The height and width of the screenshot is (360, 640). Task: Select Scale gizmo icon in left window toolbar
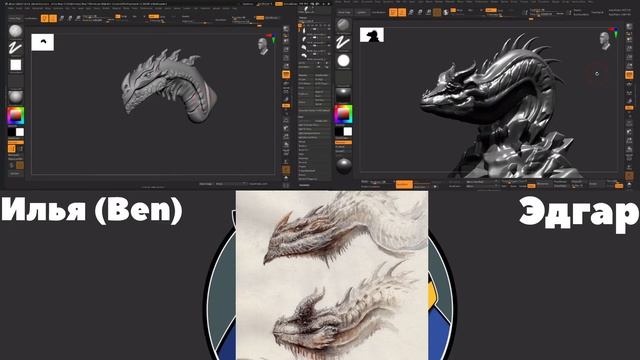click(x=69, y=18)
